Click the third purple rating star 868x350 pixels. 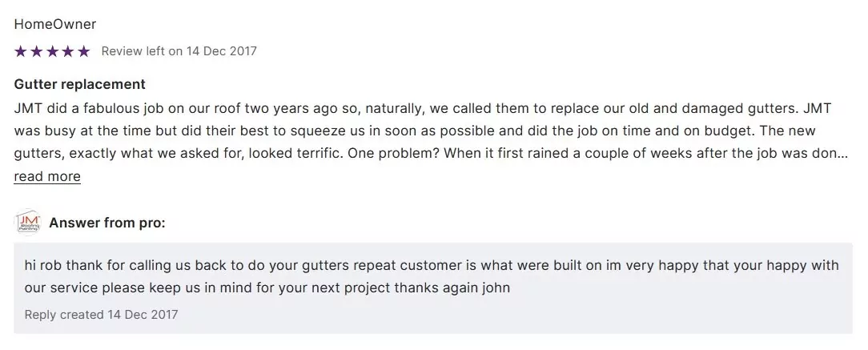click(52, 51)
